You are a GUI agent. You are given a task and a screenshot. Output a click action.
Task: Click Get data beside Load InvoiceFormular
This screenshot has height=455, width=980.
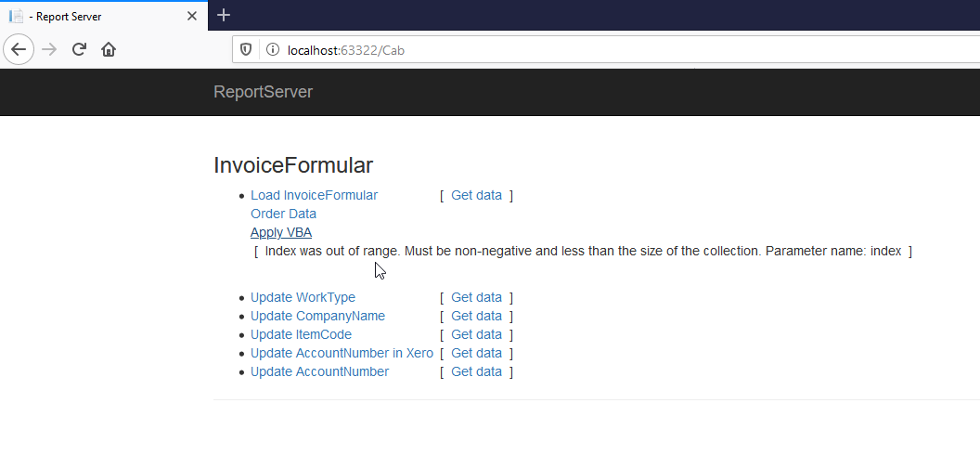click(476, 195)
